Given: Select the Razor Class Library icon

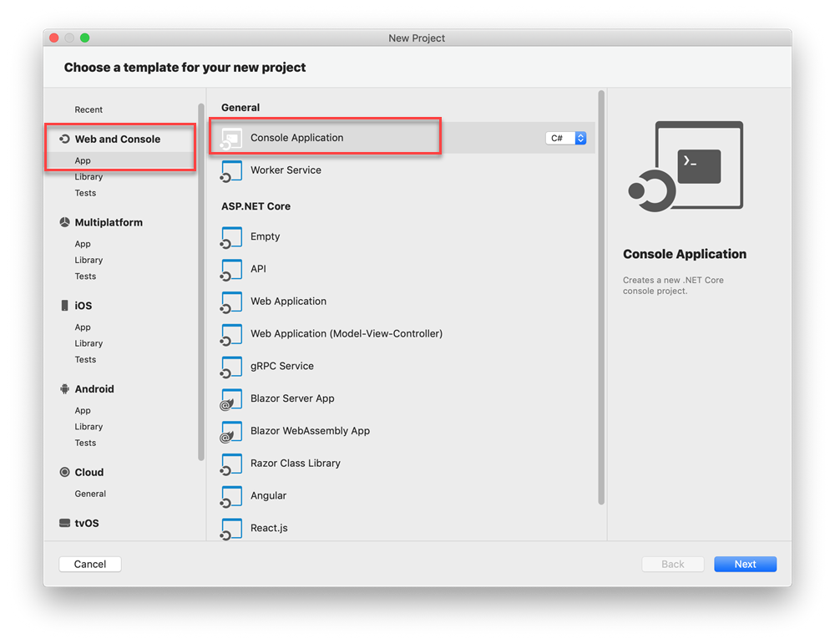Looking at the screenshot, I should [x=231, y=464].
